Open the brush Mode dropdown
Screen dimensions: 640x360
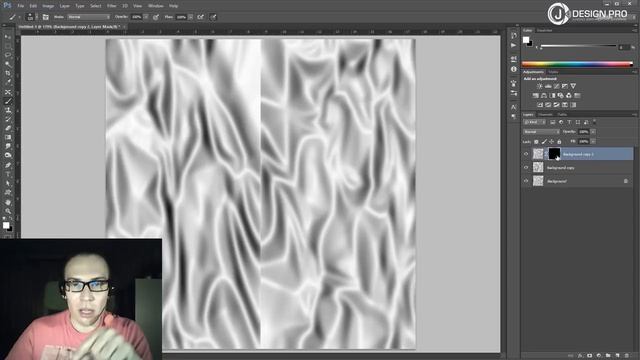click(x=89, y=17)
